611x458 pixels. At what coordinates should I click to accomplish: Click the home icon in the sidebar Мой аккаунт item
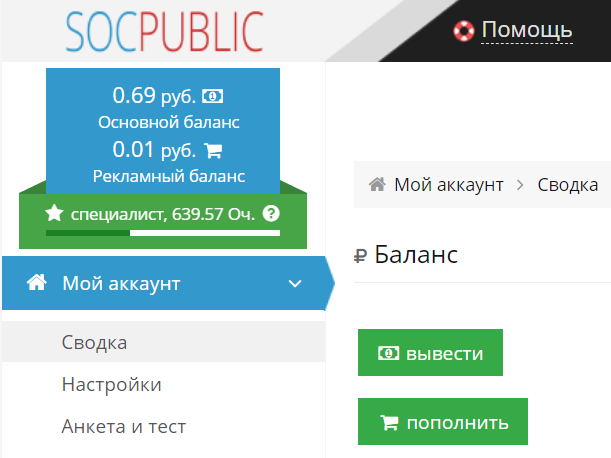(x=37, y=283)
